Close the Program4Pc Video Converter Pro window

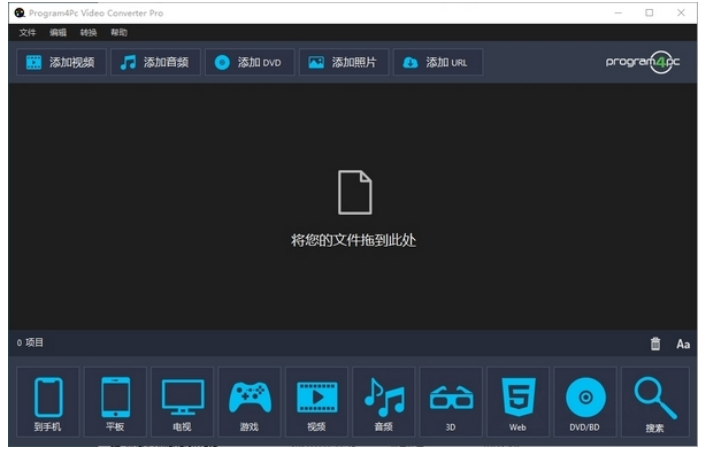click(x=681, y=13)
